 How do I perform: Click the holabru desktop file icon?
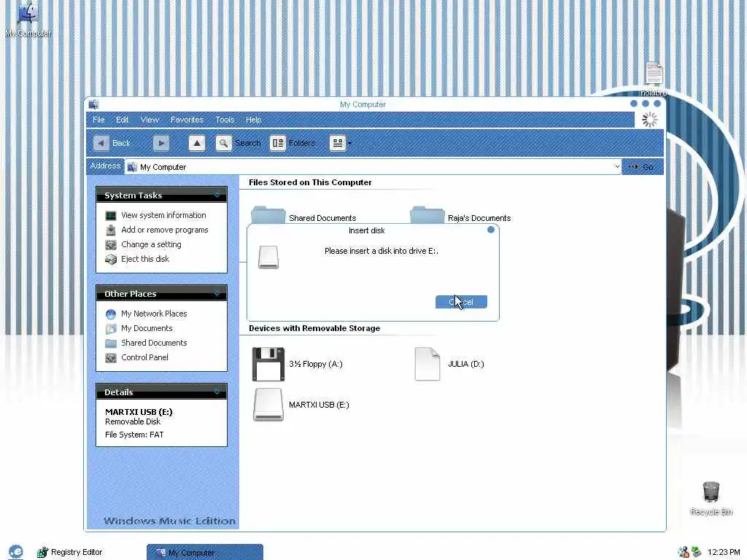[654, 79]
